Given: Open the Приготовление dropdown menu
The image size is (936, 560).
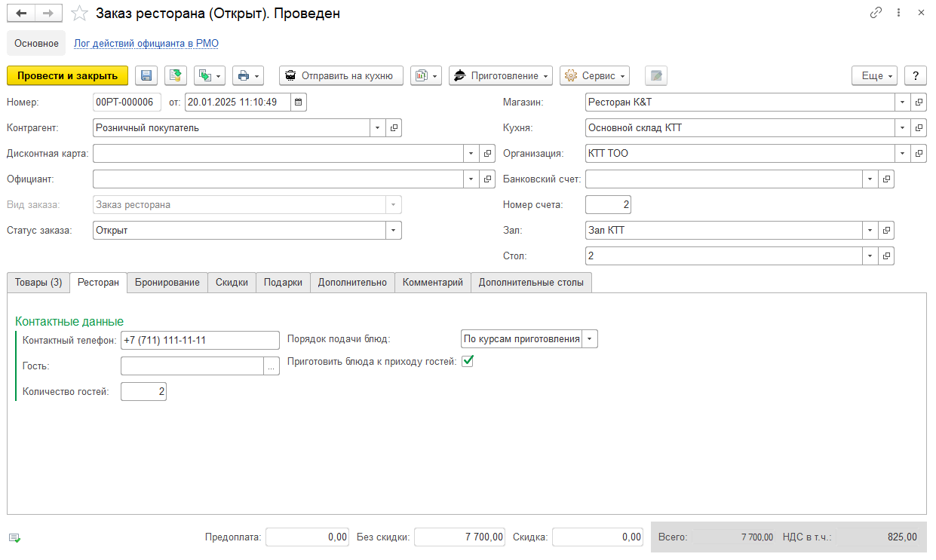Looking at the screenshot, I should [501, 75].
